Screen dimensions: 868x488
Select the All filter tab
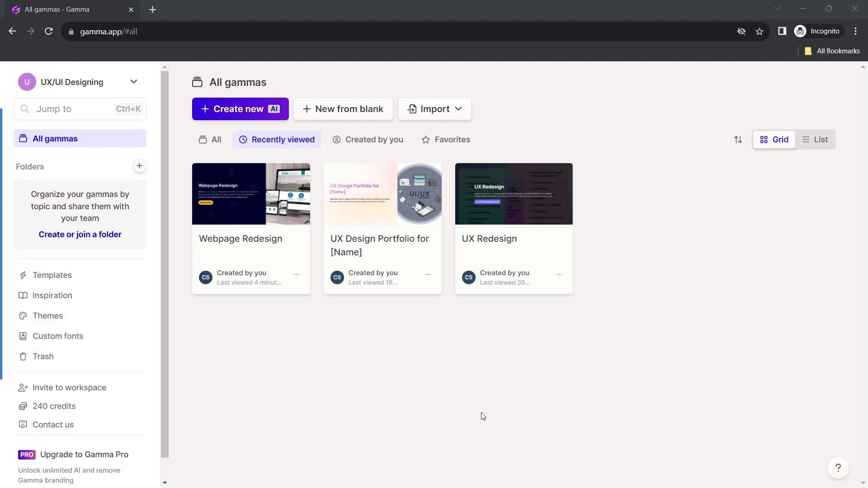[x=210, y=139]
